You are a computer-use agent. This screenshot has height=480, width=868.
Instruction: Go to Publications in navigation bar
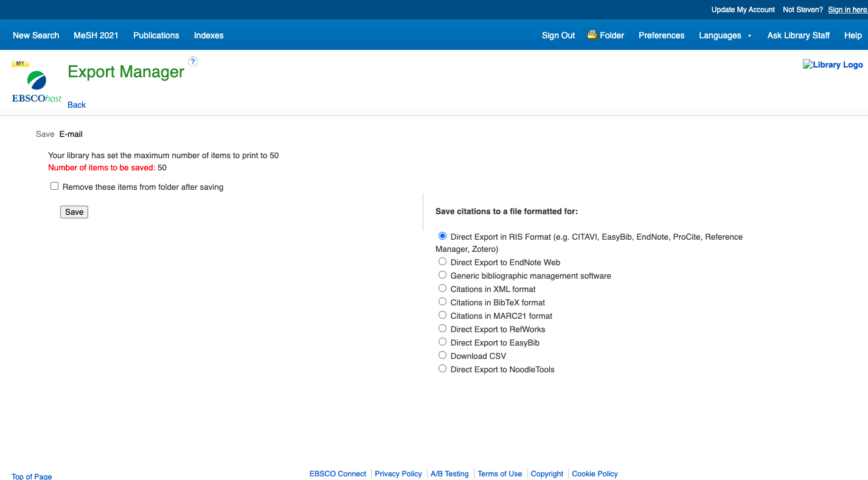(156, 35)
